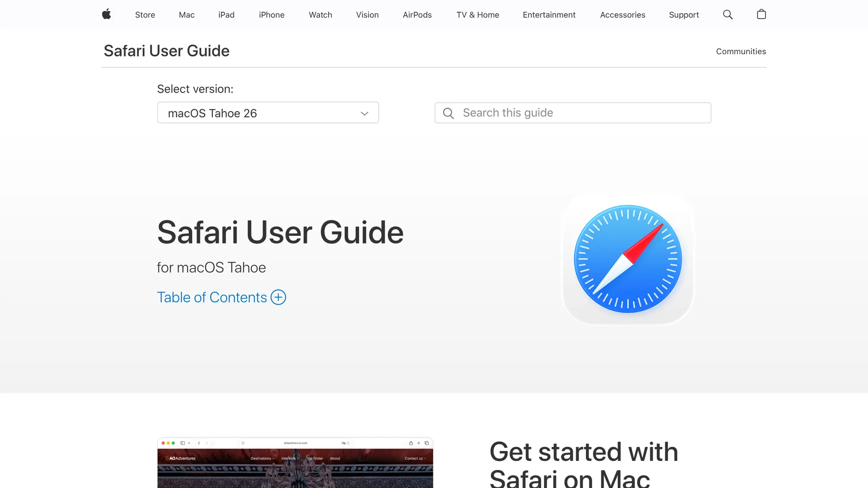Screen dimensions: 868x488
Task: Click the Safari User Guide header title
Action: 166,51
